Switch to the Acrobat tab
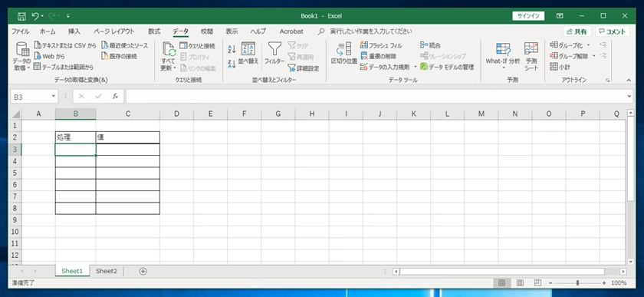 click(291, 31)
